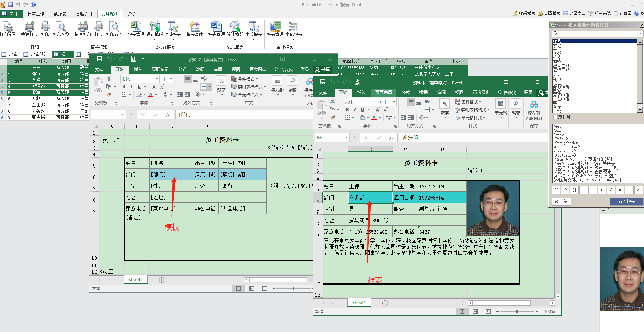Click Excel报表 设计模版 icon
The image size is (644, 332).
(x=155, y=29)
